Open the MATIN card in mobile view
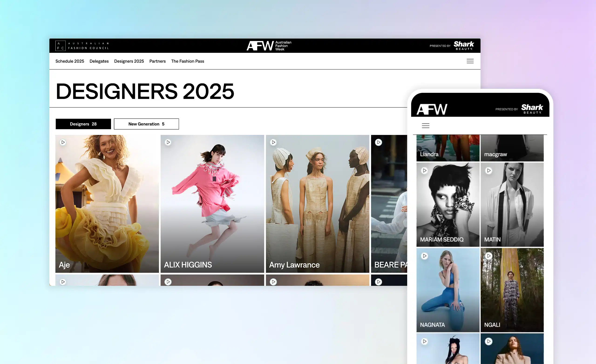Viewport: 596px width, 364px height. click(512, 205)
